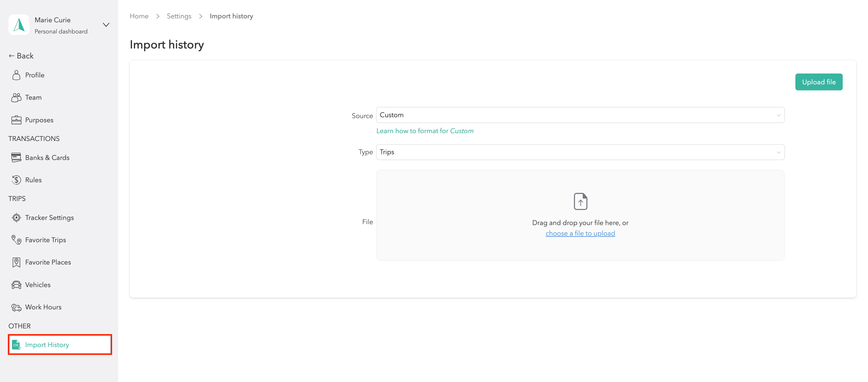Click the Profile person icon
The width and height of the screenshot is (868, 382).
(x=16, y=75)
